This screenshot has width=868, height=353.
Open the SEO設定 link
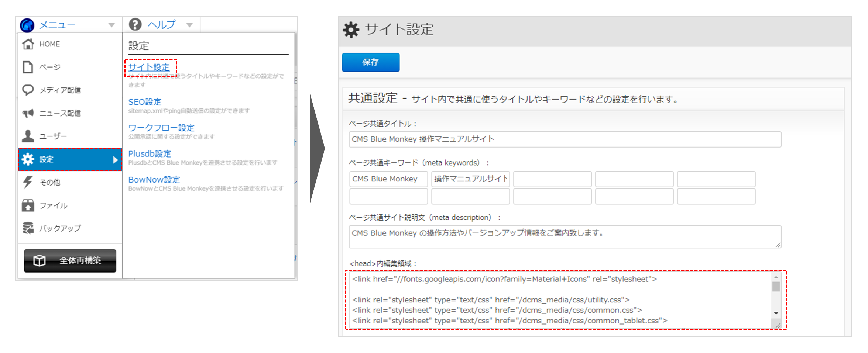coord(145,102)
